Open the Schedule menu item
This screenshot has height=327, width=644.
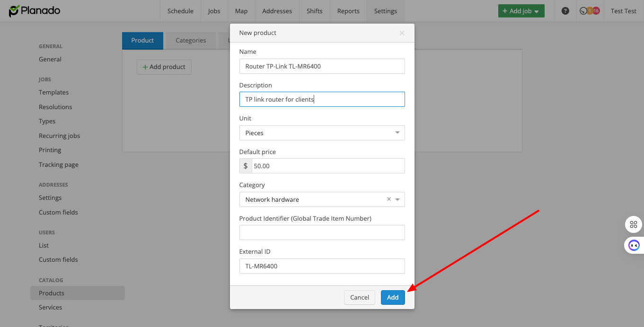pyautogui.click(x=180, y=11)
